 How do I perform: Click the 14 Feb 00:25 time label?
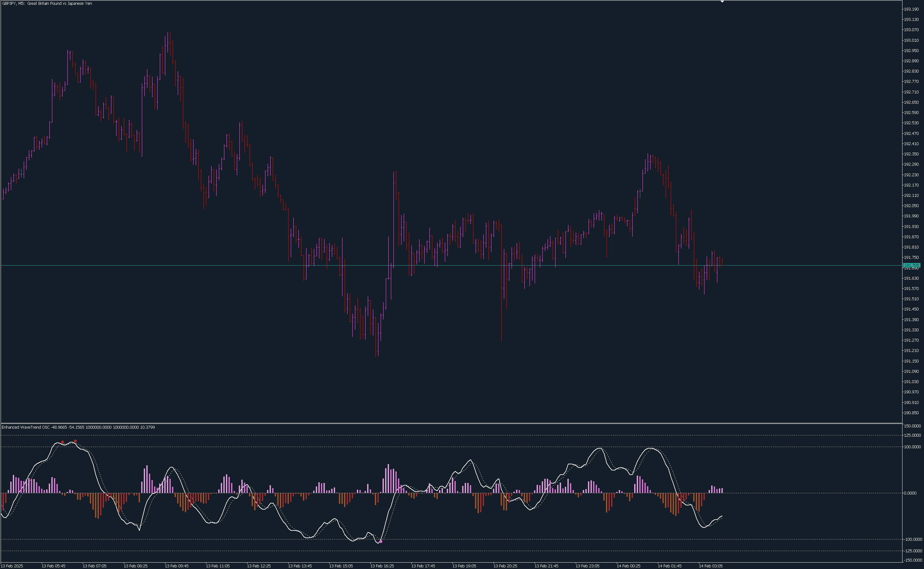[628, 566]
